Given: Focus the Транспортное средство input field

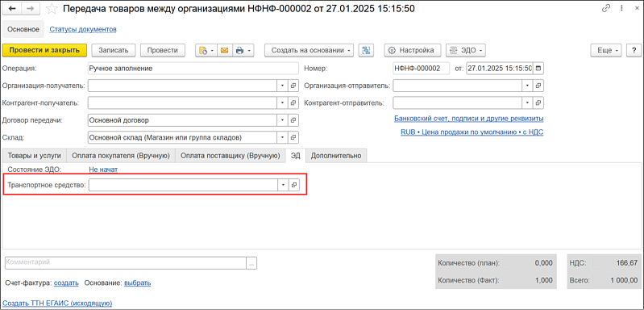Looking at the screenshot, I should [183, 185].
